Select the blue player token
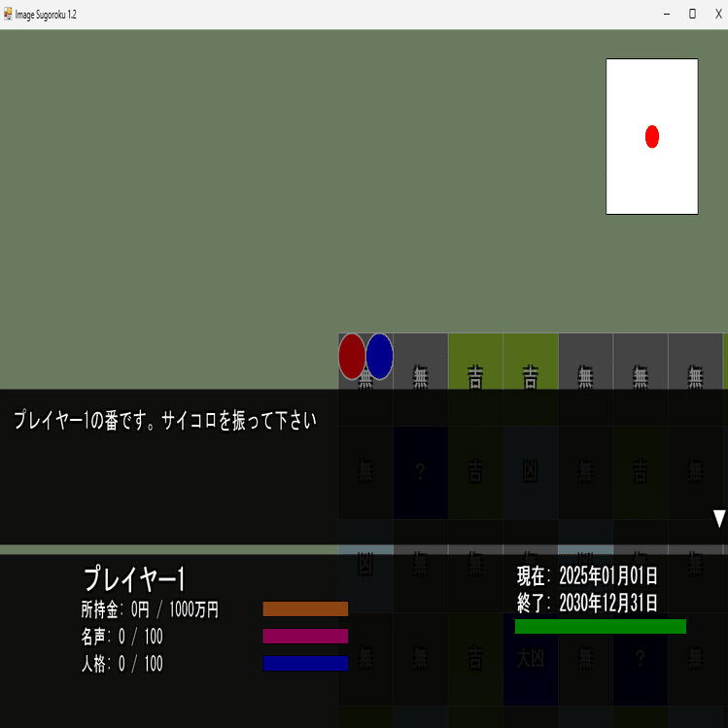The width and height of the screenshot is (728, 728). pyautogui.click(x=379, y=357)
